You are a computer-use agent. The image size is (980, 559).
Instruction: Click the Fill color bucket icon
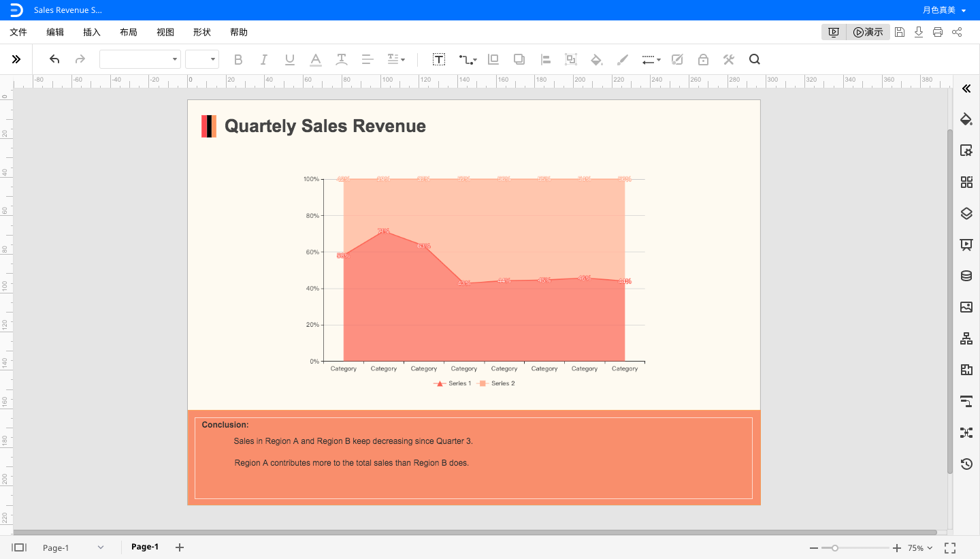[596, 60]
